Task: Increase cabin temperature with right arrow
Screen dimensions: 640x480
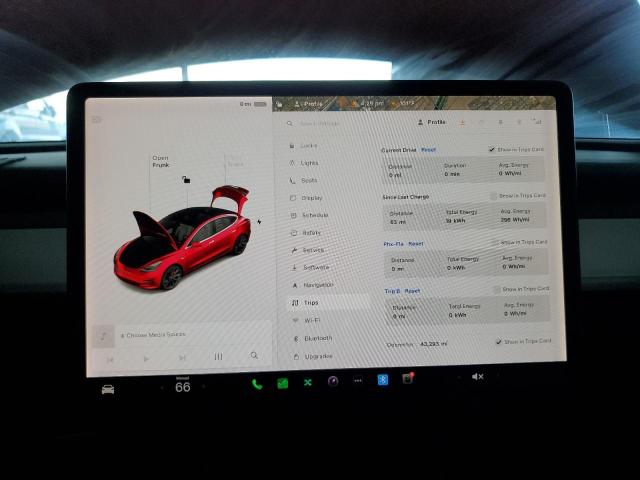Action: pos(203,386)
